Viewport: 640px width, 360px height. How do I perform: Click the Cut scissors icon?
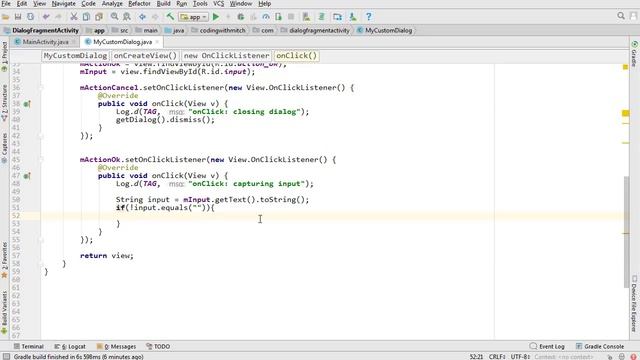click(73, 17)
